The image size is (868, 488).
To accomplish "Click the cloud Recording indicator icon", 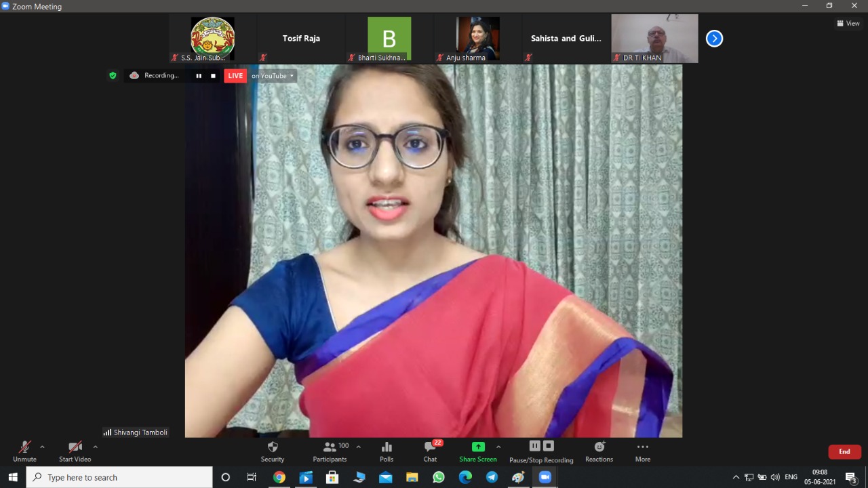I will pyautogui.click(x=134, y=75).
